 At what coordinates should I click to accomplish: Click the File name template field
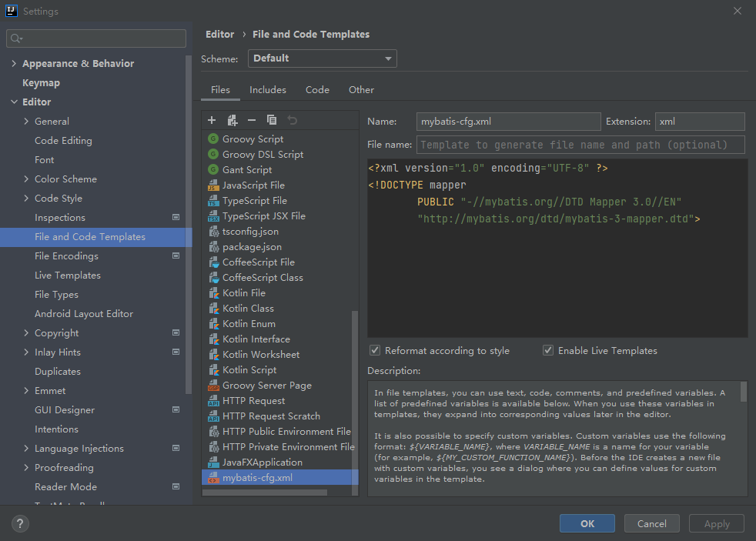(580, 145)
